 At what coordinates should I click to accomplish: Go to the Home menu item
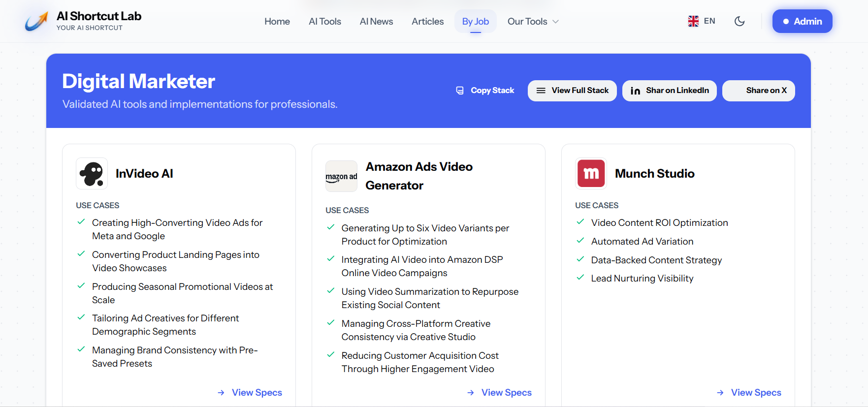tap(277, 22)
